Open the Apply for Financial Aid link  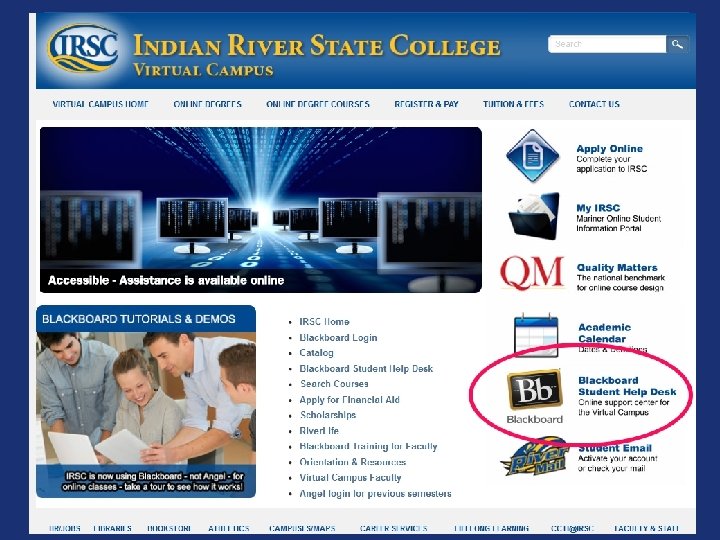[349, 400]
